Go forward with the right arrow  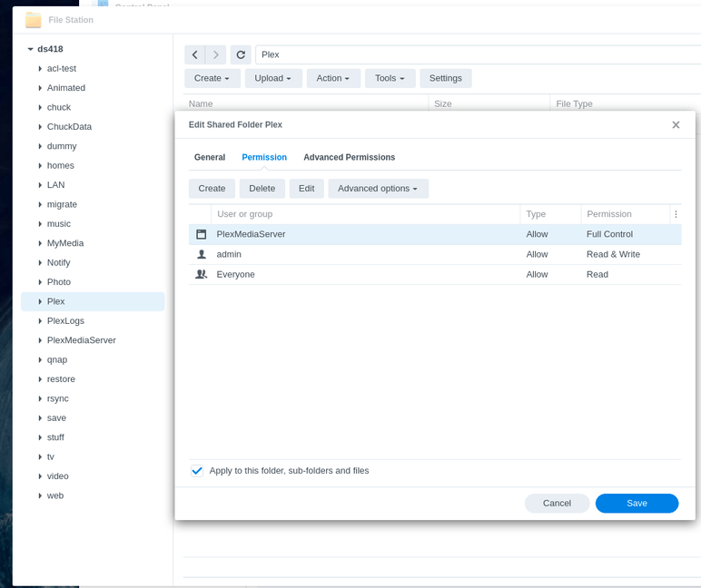[x=216, y=54]
